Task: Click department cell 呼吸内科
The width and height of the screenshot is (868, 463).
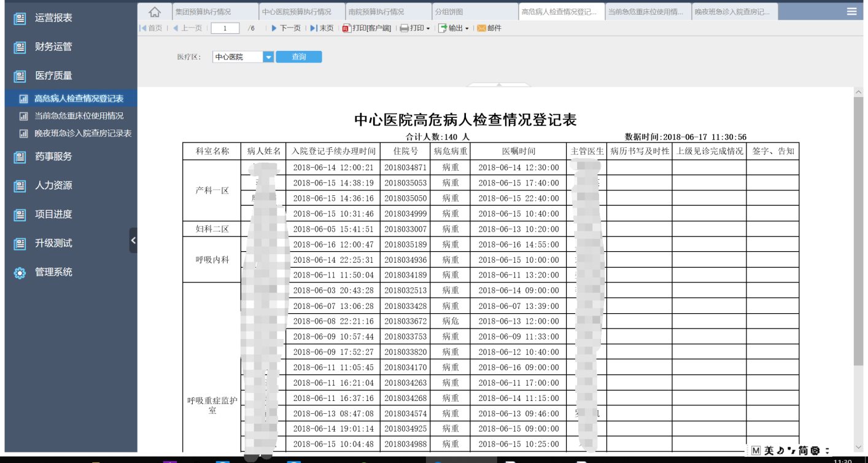Action: (x=212, y=260)
